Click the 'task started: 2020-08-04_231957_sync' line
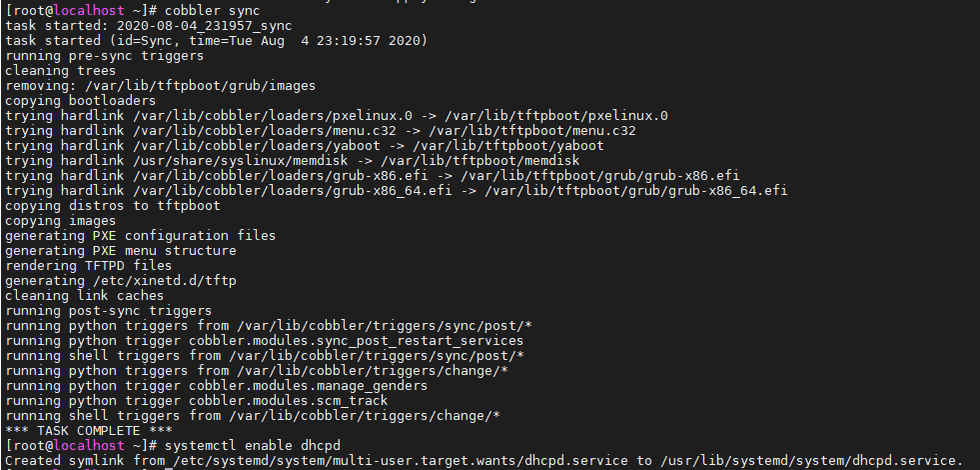 [150, 25]
